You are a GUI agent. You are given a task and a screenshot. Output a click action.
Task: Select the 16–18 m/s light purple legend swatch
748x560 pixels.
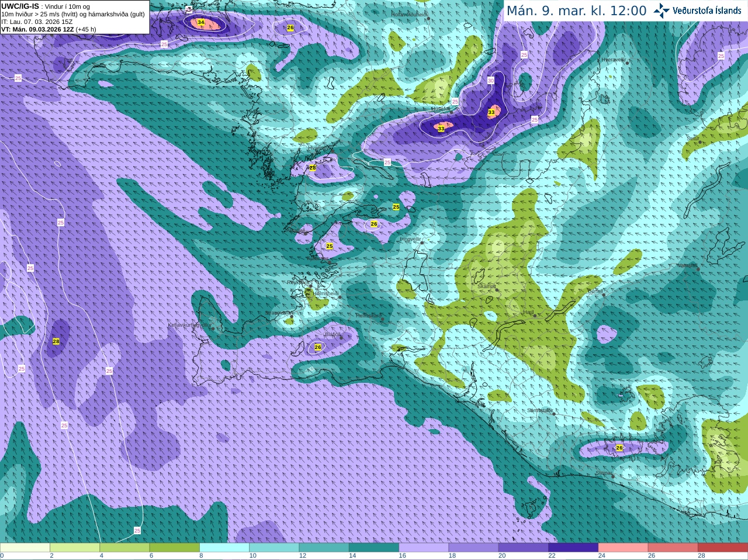point(424,548)
